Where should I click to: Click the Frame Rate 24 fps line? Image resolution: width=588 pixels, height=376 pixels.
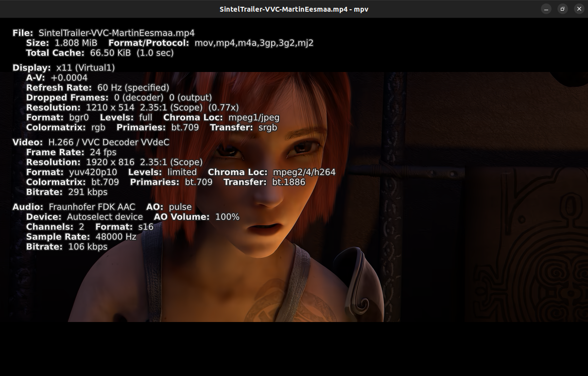[71, 152]
